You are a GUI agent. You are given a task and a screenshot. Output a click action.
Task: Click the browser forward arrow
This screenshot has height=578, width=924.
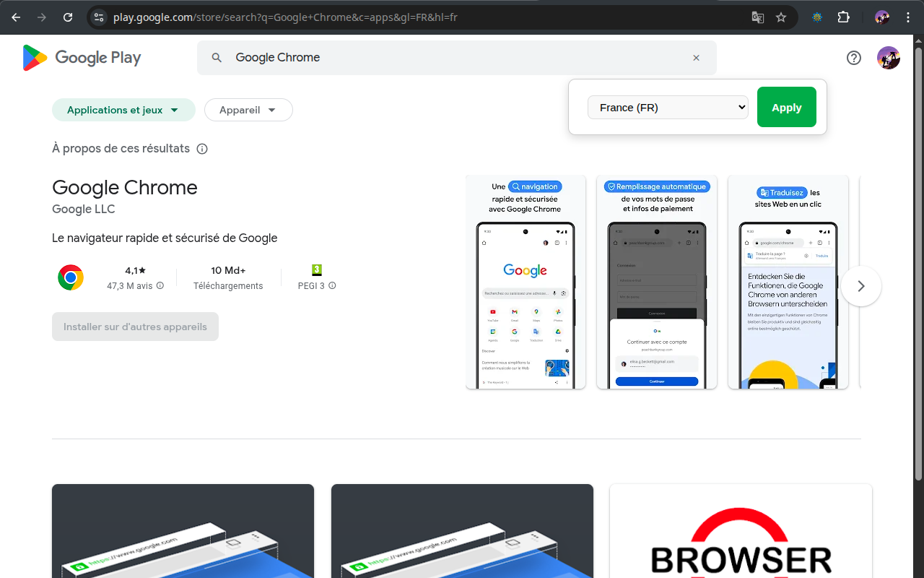[42, 17]
